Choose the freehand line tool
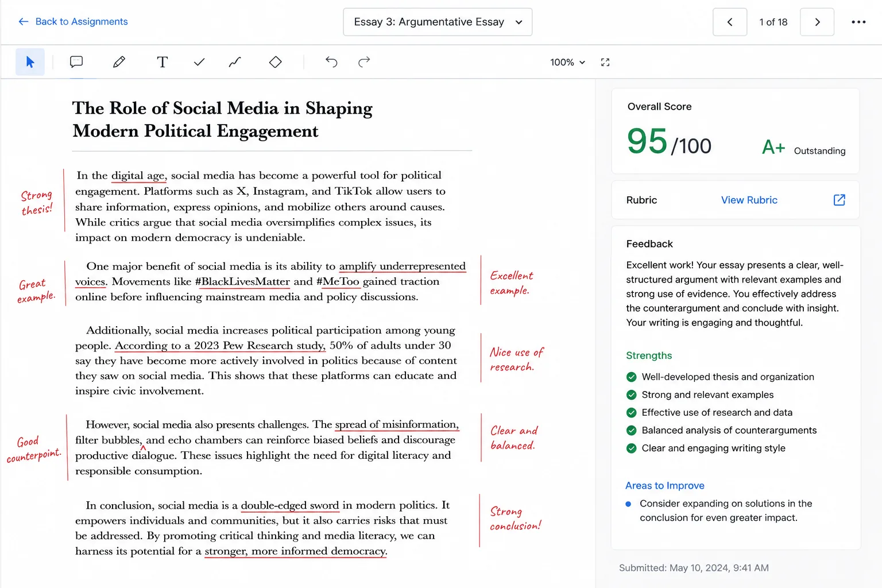 [235, 62]
